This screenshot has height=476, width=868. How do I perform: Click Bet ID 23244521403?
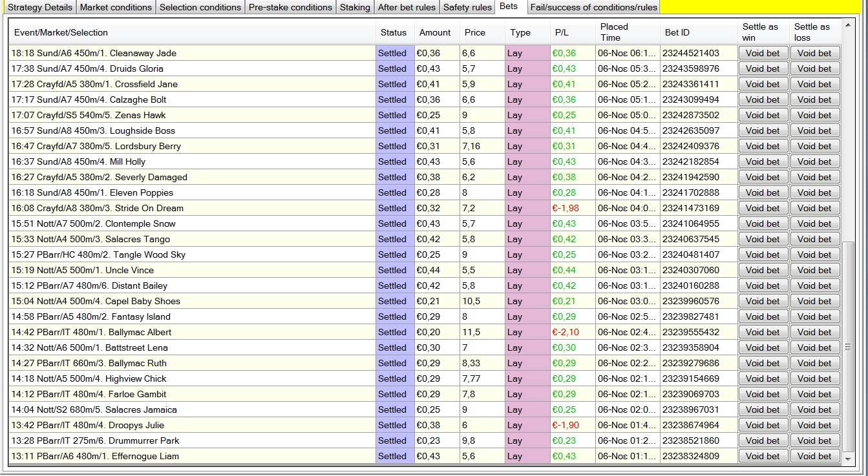tap(691, 53)
